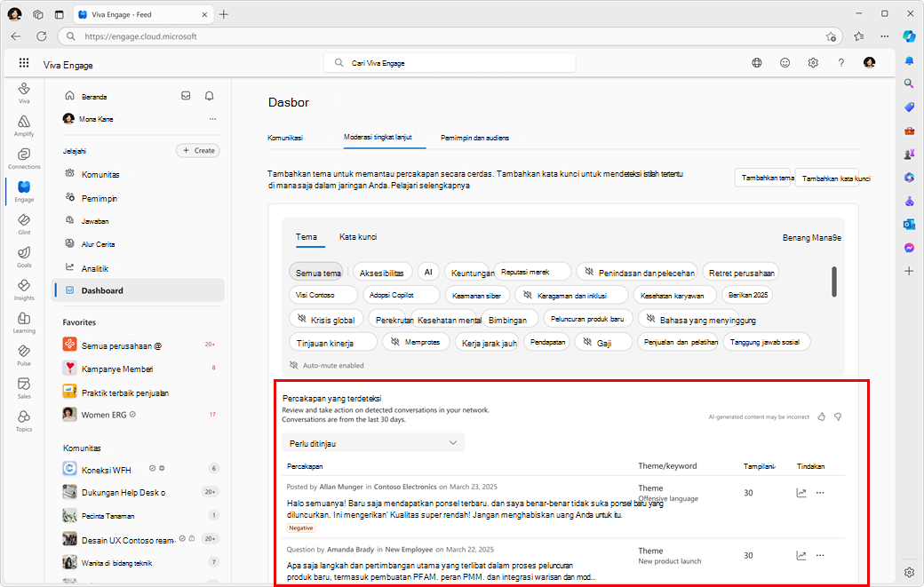Open more options next to Mona Kane
Image resolution: width=924 pixels, height=587 pixels.
[212, 119]
